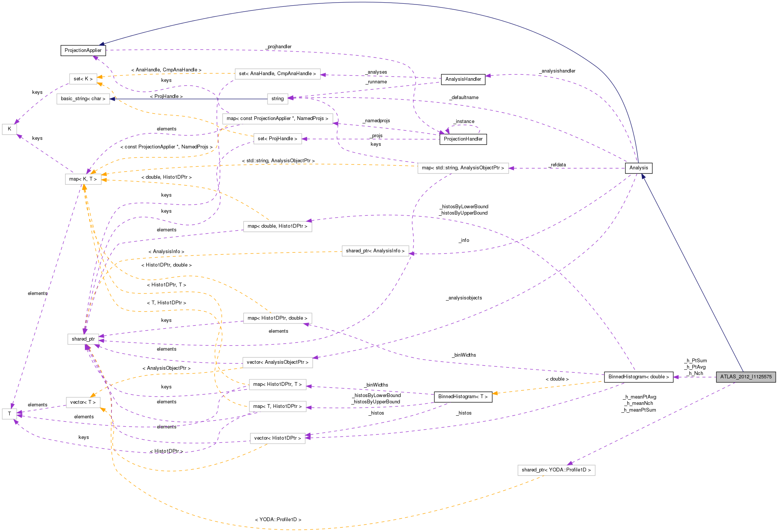Click the _defaultname edge label
Screen dimensions: 778x532
coord(464,98)
